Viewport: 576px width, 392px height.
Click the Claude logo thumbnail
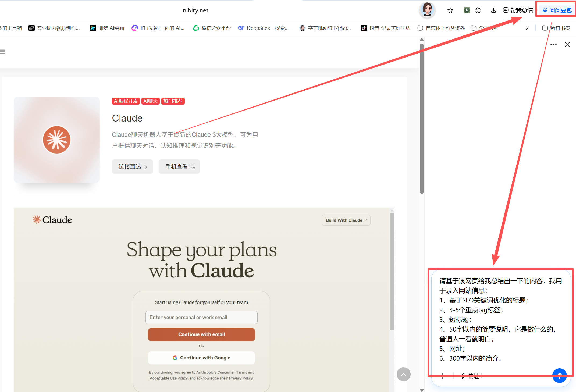pyautogui.click(x=57, y=140)
